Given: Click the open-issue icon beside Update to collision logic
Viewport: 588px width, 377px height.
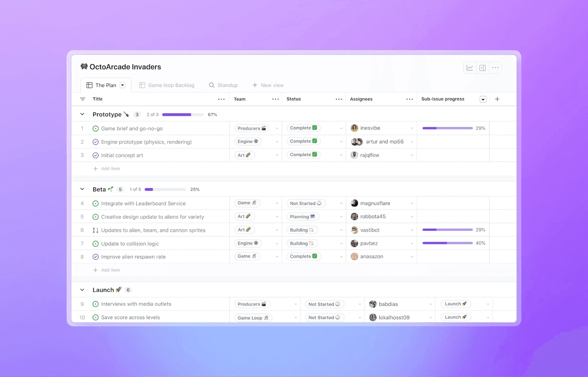Looking at the screenshot, I should click(x=96, y=243).
